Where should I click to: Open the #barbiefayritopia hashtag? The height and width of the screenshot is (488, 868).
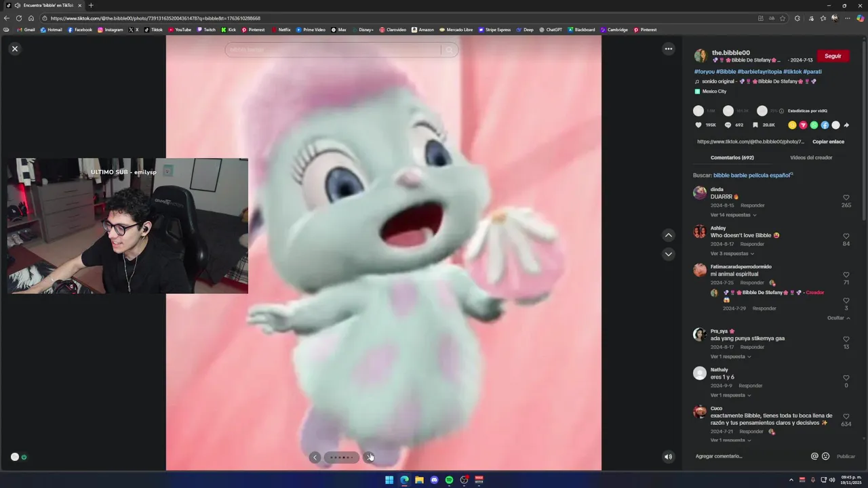[x=759, y=72]
